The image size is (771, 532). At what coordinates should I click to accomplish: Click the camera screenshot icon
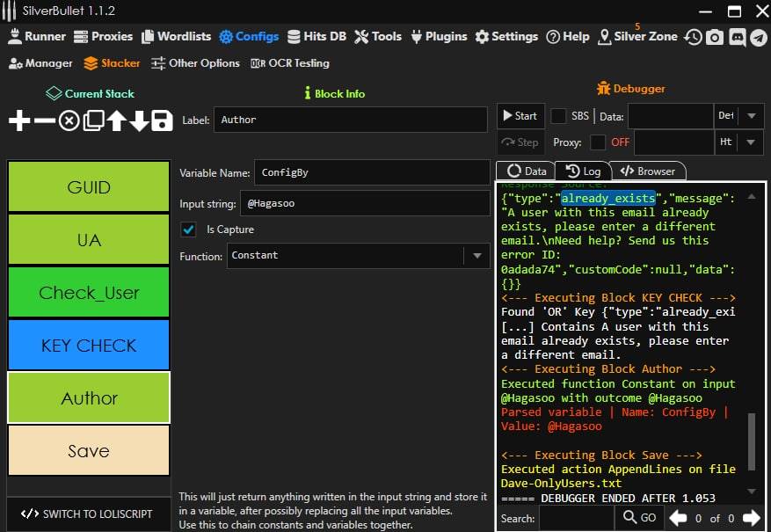click(x=716, y=37)
